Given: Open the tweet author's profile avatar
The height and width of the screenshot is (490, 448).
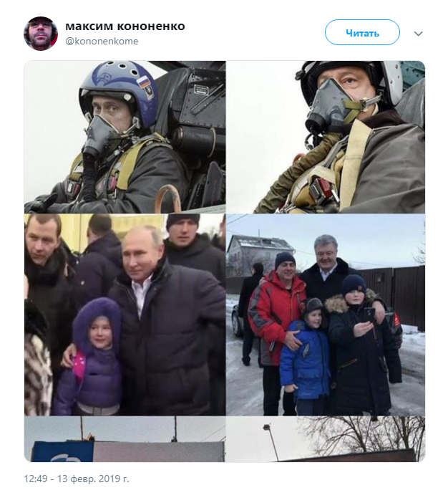Looking at the screenshot, I should [x=41, y=34].
